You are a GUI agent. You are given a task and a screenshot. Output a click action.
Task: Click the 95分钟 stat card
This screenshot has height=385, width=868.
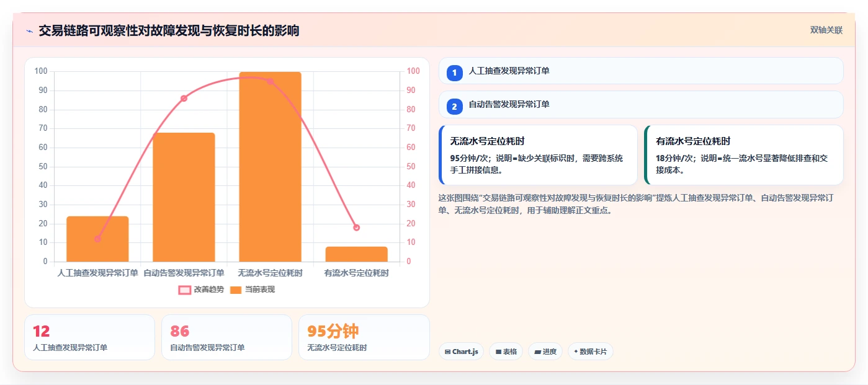364,337
